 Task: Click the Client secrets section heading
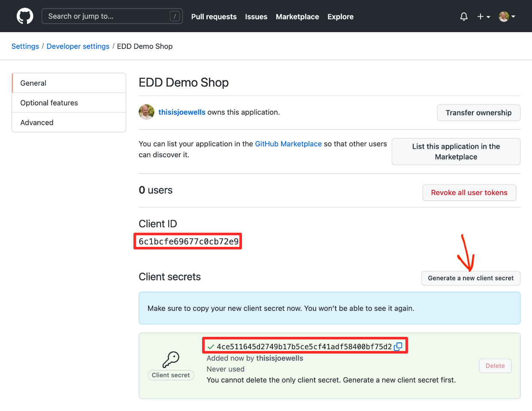(x=170, y=277)
